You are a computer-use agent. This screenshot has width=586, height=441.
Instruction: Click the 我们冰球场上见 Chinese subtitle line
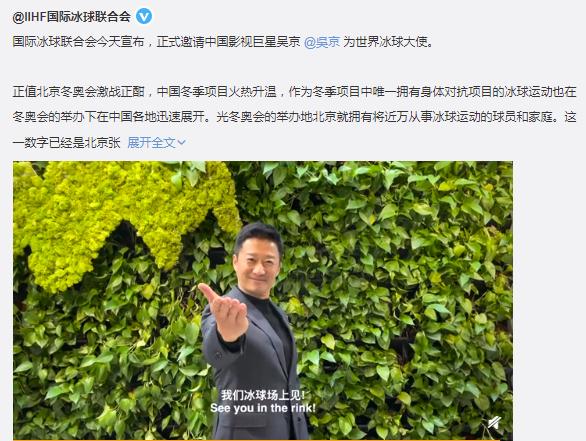tap(263, 395)
